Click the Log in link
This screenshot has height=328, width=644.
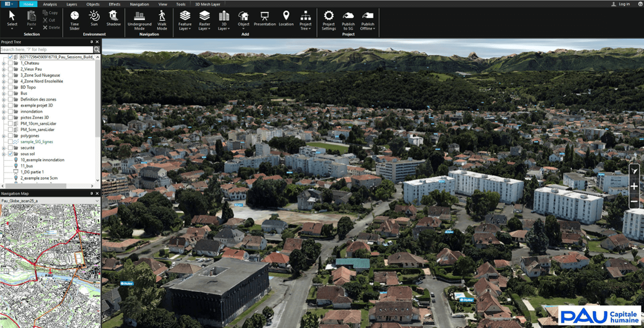pos(623,4)
